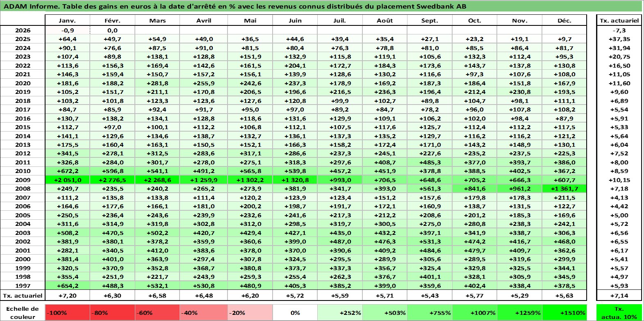
Task: Click the cell showing +1 320,8
Action: [x=295, y=180]
